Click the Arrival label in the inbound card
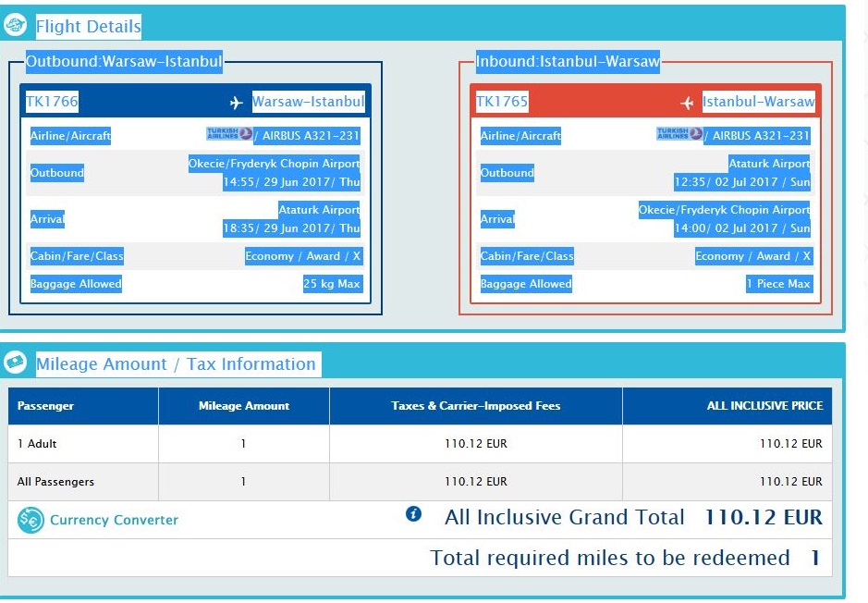The image size is (868, 603). (497, 219)
